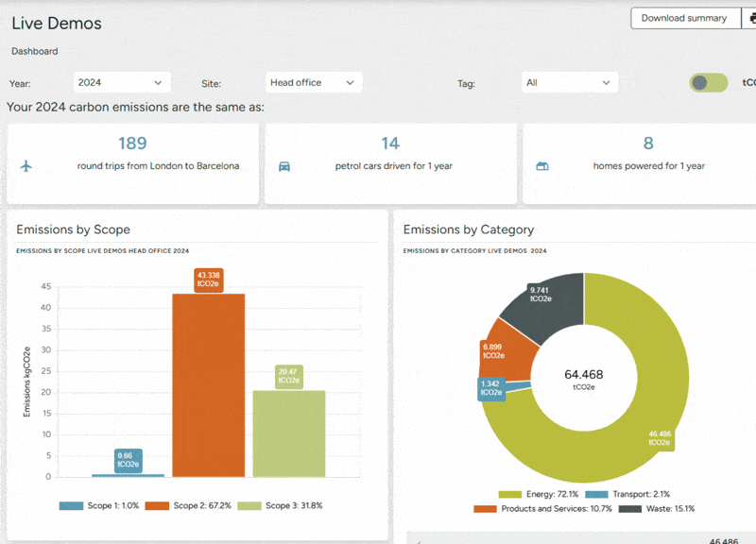Toggle Scope 1 legend swatch
The height and width of the screenshot is (544, 756).
[71, 506]
